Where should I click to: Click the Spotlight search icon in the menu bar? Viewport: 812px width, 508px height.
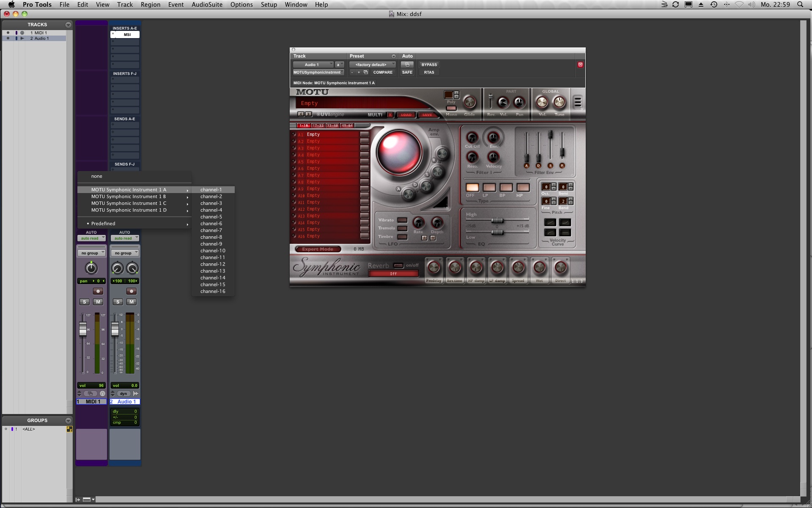[800, 5]
